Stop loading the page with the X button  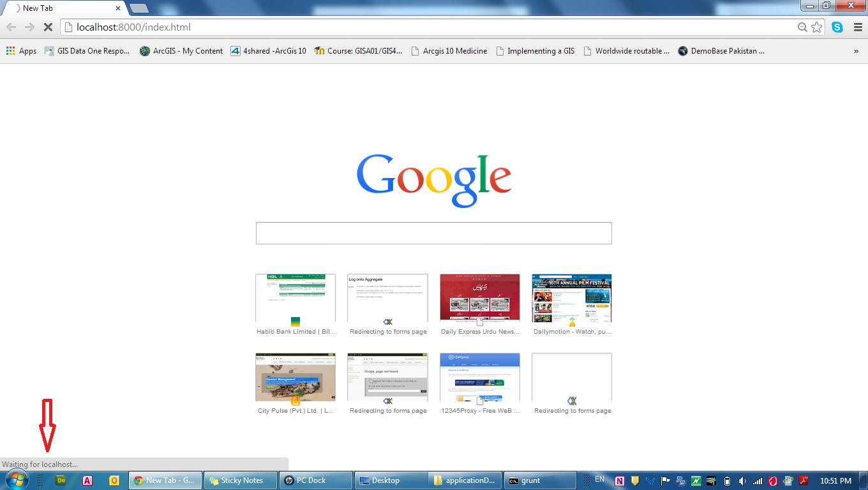pyautogui.click(x=47, y=27)
